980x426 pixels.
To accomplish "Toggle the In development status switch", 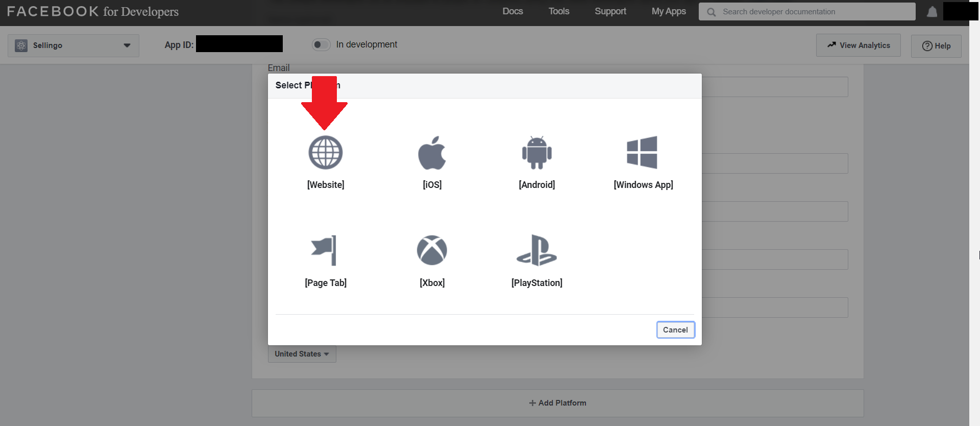I will (321, 44).
